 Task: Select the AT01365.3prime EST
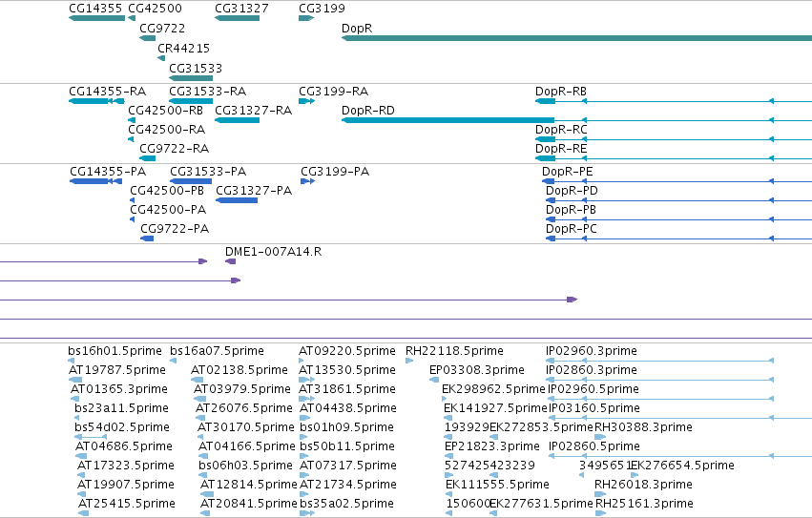click(75, 399)
